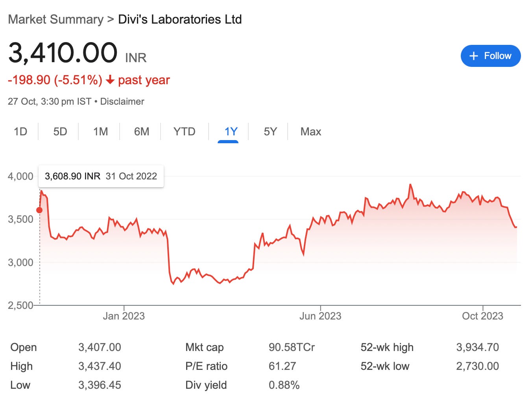Click the 52-wk low value 2,730.00

click(477, 366)
